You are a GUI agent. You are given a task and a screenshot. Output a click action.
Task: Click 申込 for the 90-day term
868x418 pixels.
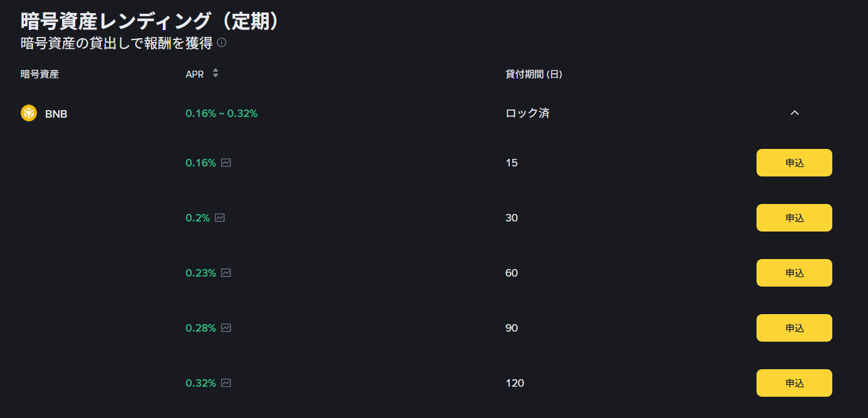794,328
